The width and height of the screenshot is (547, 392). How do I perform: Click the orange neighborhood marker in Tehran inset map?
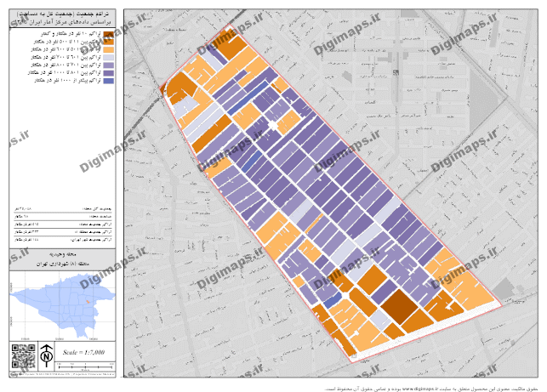(88, 301)
